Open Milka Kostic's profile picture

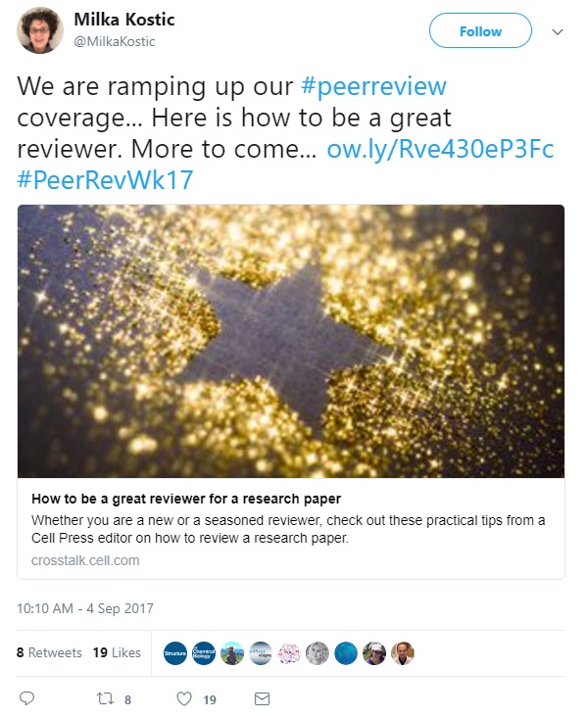click(40, 30)
